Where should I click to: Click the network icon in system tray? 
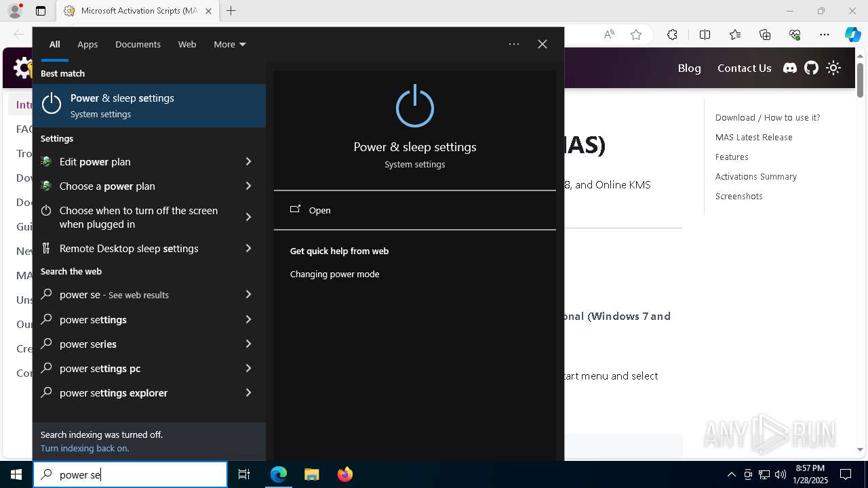[x=764, y=474]
